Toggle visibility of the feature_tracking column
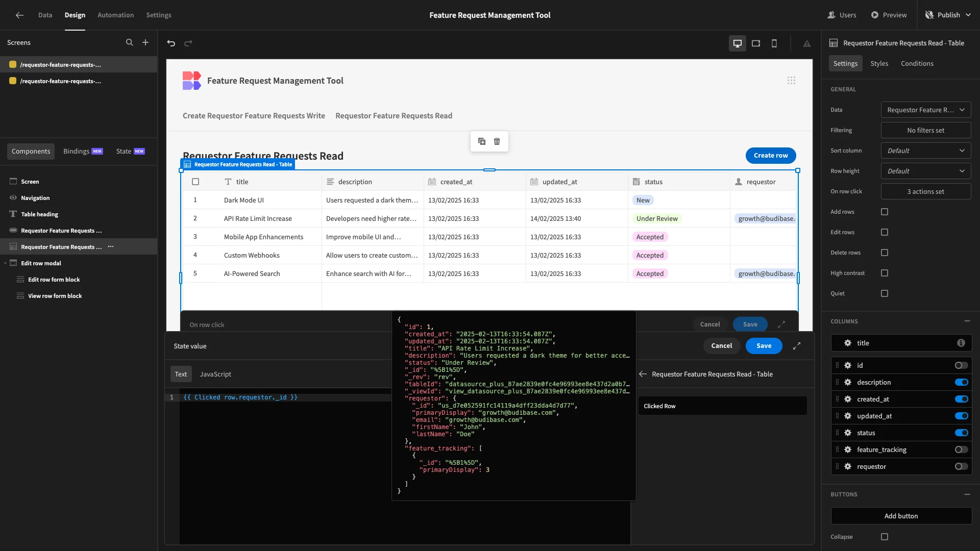Image resolution: width=980 pixels, height=551 pixels. coord(962,449)
